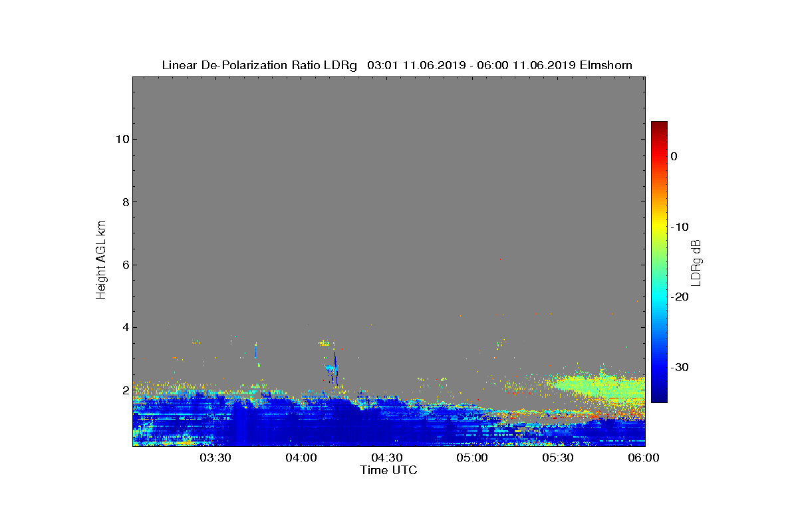This screenshot has height=532, width=798.
Task: Click the colorbar 0 dB label
Action: pos(674,156)
